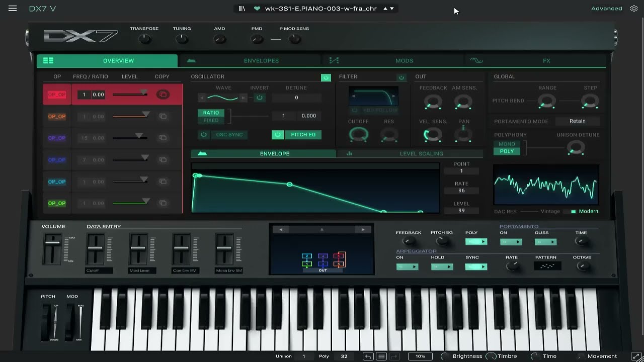Image resolution: width=644 pixels, height=362 pixels.
Task: Click the Volume slider
Action: point(52,248)
